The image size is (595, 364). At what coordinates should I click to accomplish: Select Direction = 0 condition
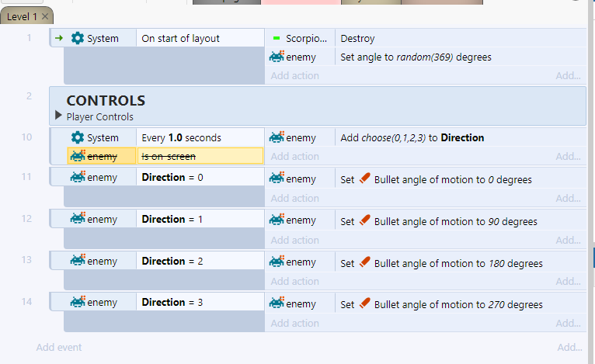pyautogui.click(x=200, y=177)
